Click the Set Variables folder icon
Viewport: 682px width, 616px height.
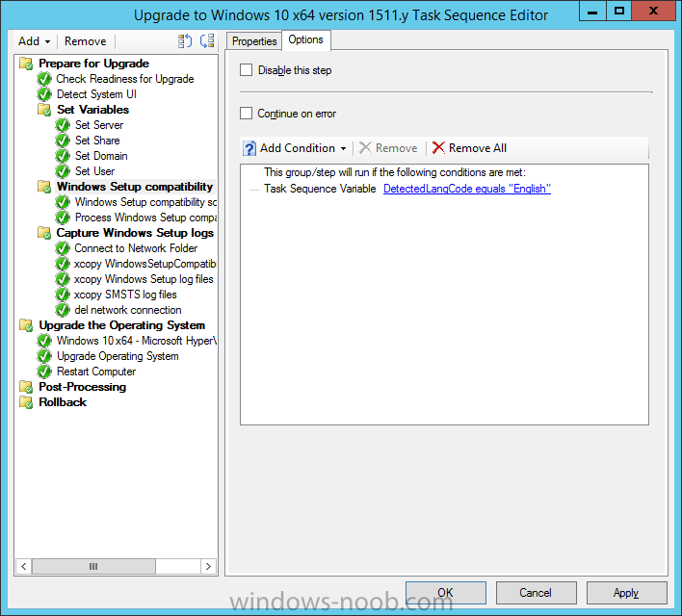click(44, 110)
